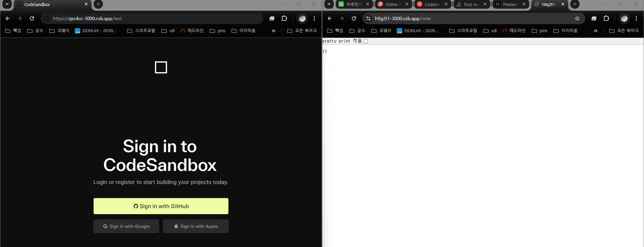
Task: Open pms bookmark folder in right window
Action: coord(540,30)
